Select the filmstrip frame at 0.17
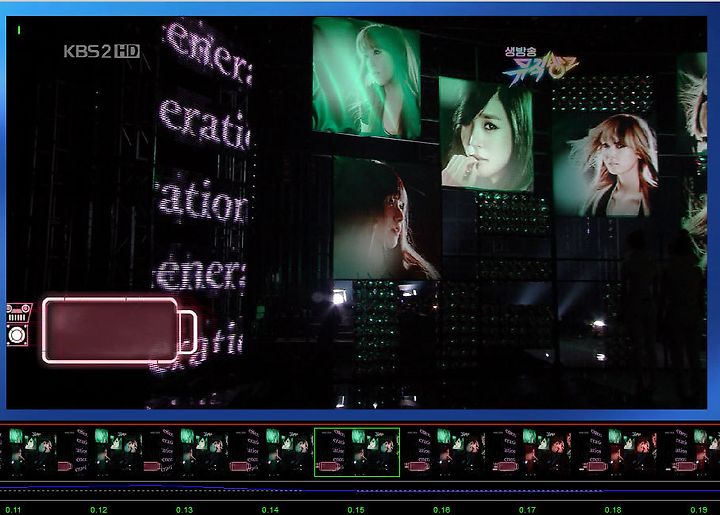 tap(529, 452)
